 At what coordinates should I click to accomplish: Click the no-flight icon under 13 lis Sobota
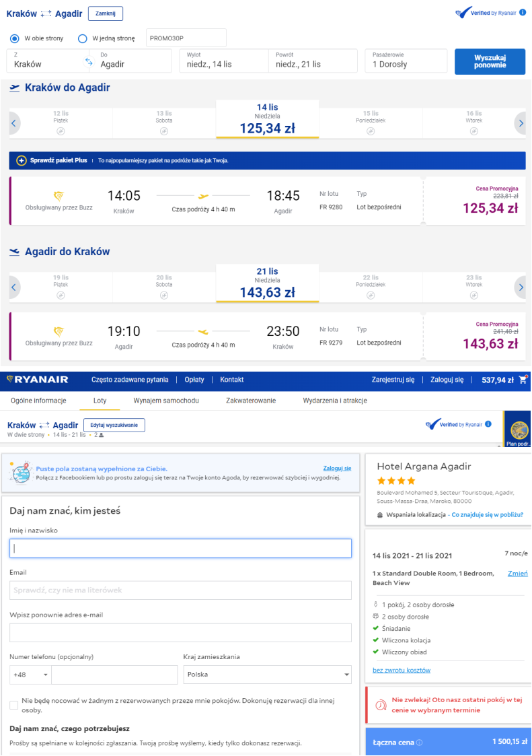click(x=164, y=131)
